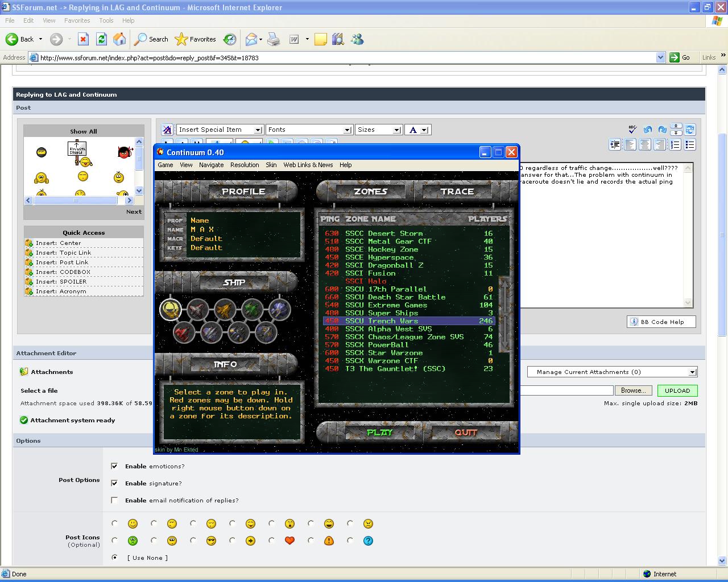Toggle Enable signature checkbox
Viewport: 728px width, 582px height.
coord(115,483)
